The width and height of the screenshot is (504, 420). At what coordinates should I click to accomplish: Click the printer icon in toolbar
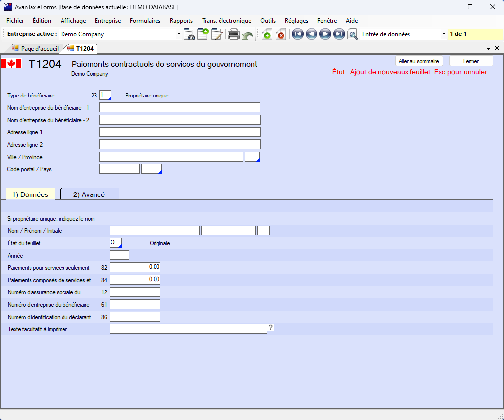pyautogui.click(x=234, y=34)
